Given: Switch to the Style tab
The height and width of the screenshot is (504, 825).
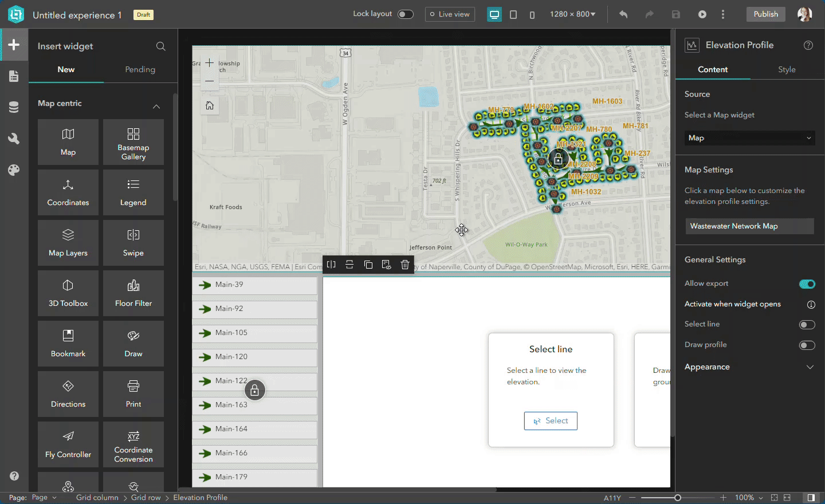Looking at the screenshot, I should click(787, 69).
